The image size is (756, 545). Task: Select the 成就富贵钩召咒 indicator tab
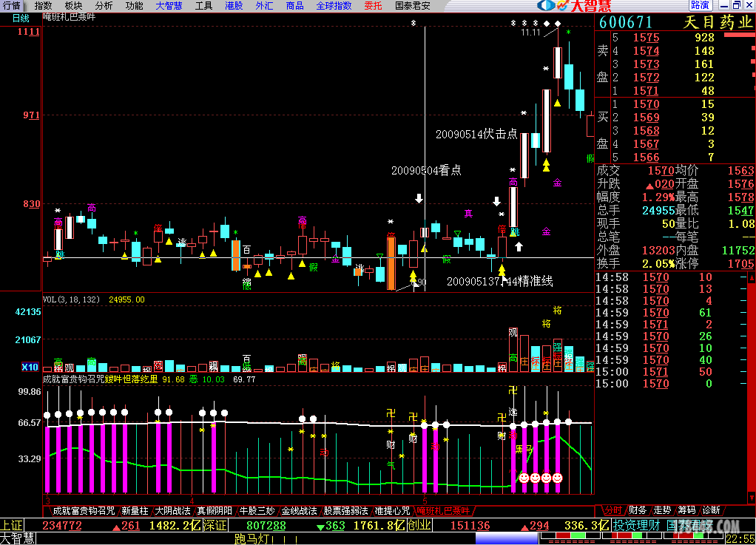[x=84, y=511]
